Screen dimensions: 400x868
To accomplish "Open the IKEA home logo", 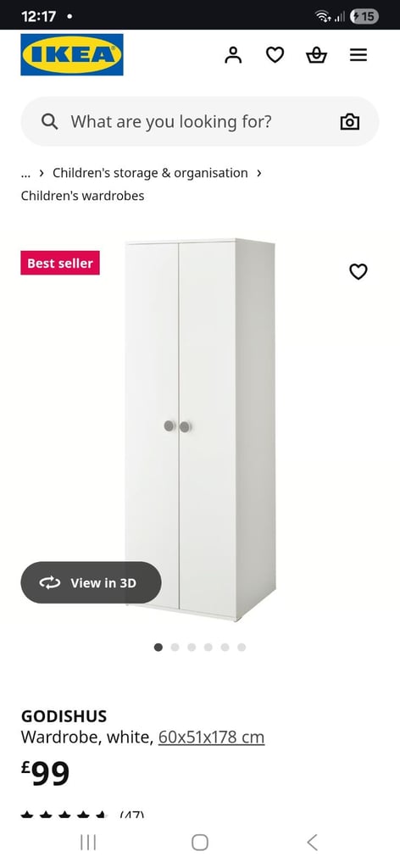I will pos(72,54).
